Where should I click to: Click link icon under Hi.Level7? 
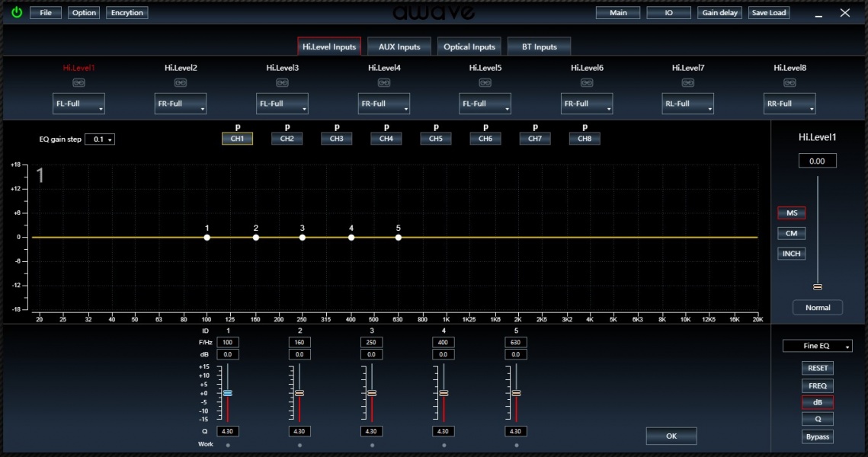(x=687, y=83)
